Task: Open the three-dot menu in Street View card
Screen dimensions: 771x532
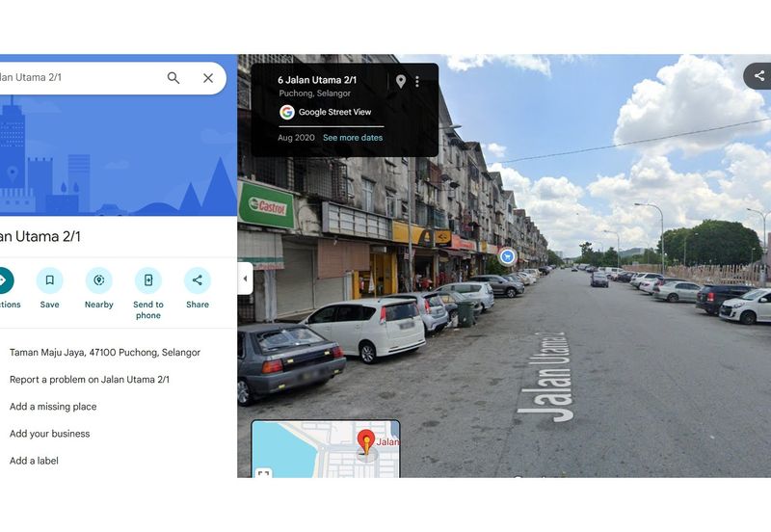Action: point(417,82)
